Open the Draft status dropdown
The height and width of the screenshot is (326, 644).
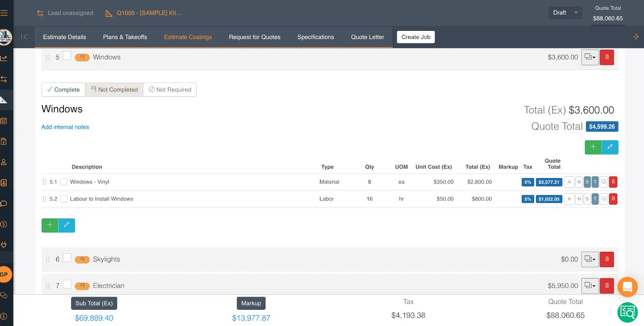point(565,12)
